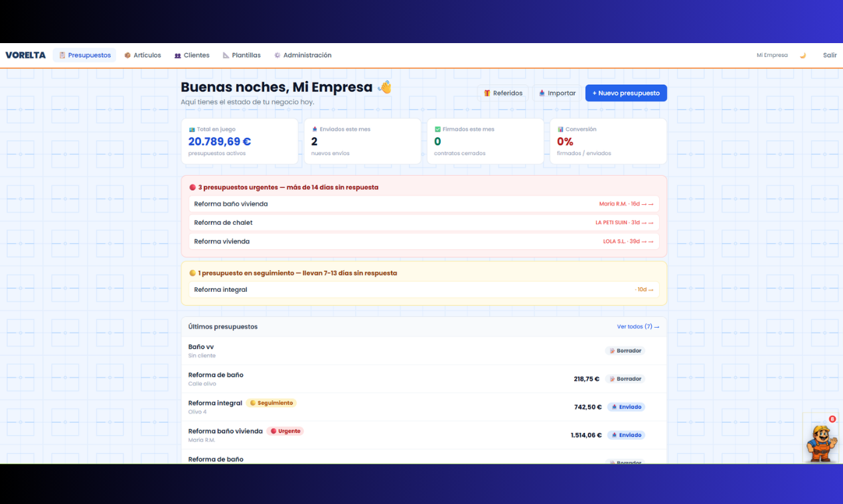Click the Firmados este mes card
Viewport: 843px width, 504px height.
coord(485,141)
